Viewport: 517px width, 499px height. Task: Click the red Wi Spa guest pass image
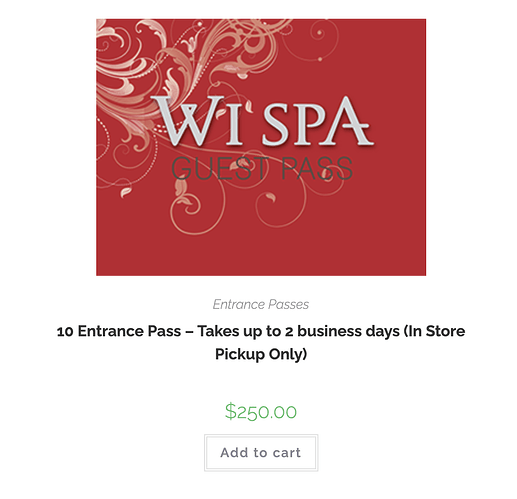tap(261, 147)
